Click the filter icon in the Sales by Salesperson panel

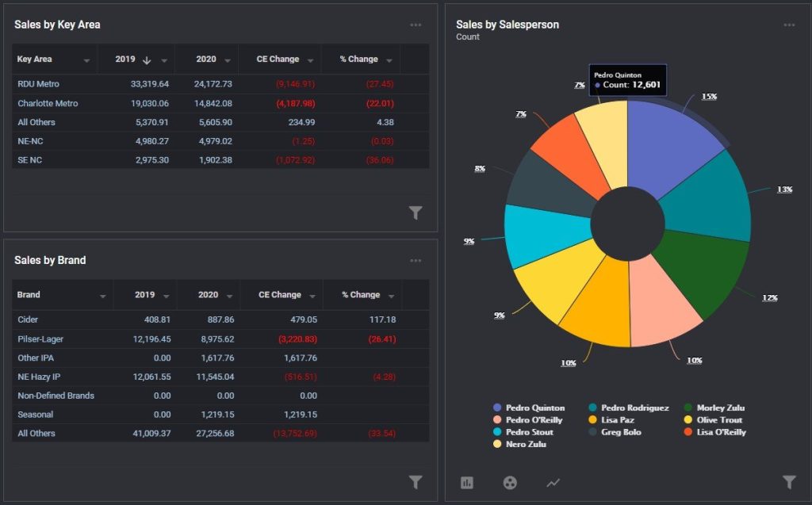tap(789, 482)
